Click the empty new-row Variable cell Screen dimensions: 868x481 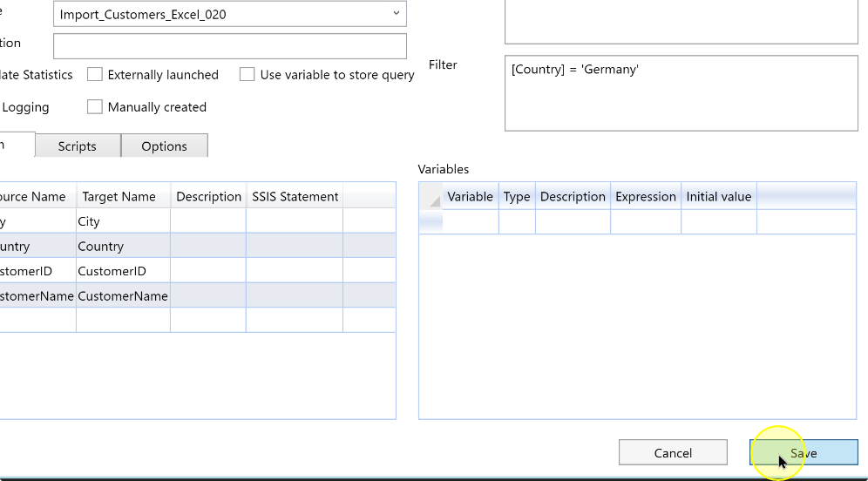[x=471, y=222]
